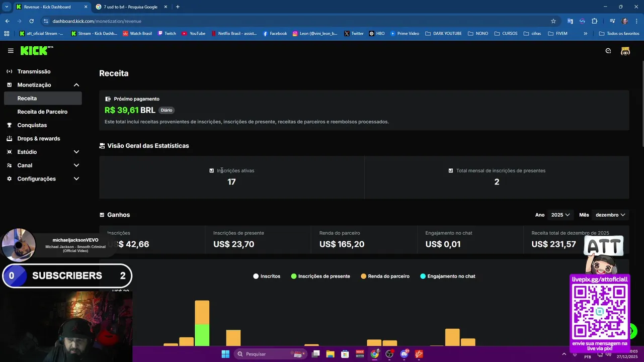Open the tab search dropdown arrow
This screenshot has height=362, width=644.
[x=7, y=7]
